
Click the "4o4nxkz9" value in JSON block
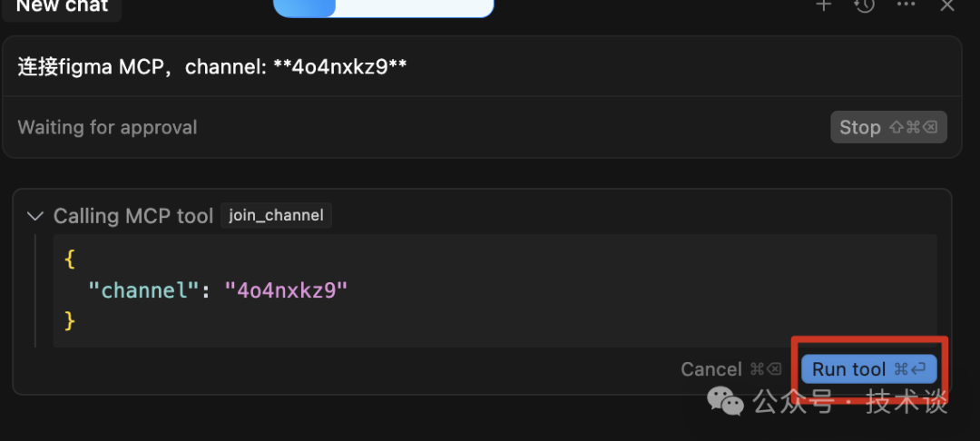tap(286, 289)
